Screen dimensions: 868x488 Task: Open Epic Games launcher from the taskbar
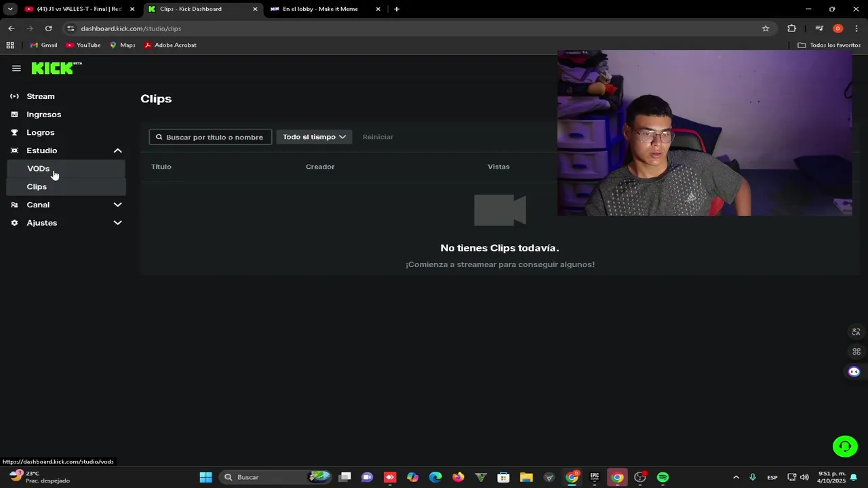(595, 477)
